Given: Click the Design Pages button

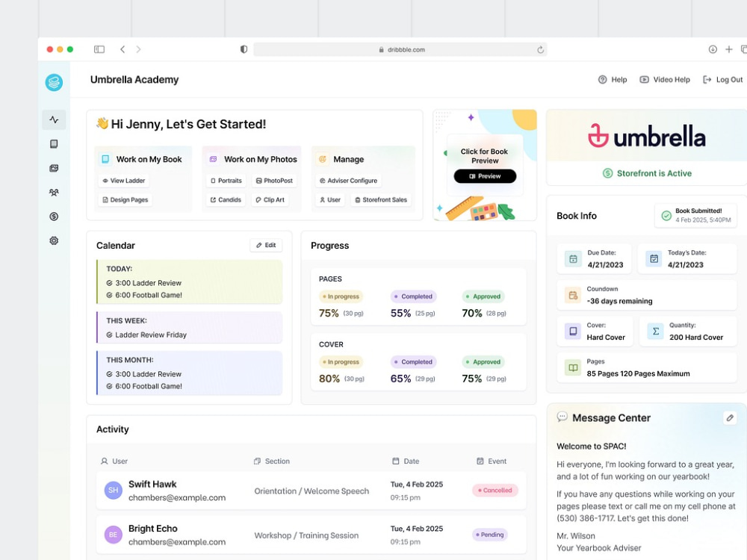Looking at the screenshot, I should pyautogui.click(x=125, y=199).
